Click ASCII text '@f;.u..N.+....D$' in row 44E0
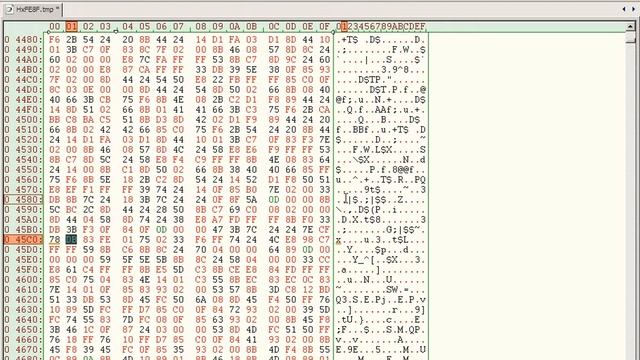Viewport: 640px width, 360px height. (381, 100)
